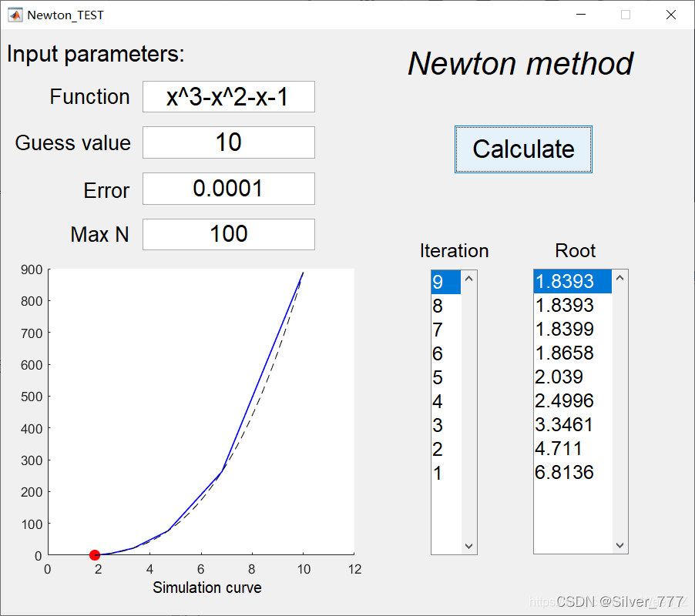Click Root list scroll up arrow
The image size is (695, 616).
pyautogui.click(x=620, y=278)
